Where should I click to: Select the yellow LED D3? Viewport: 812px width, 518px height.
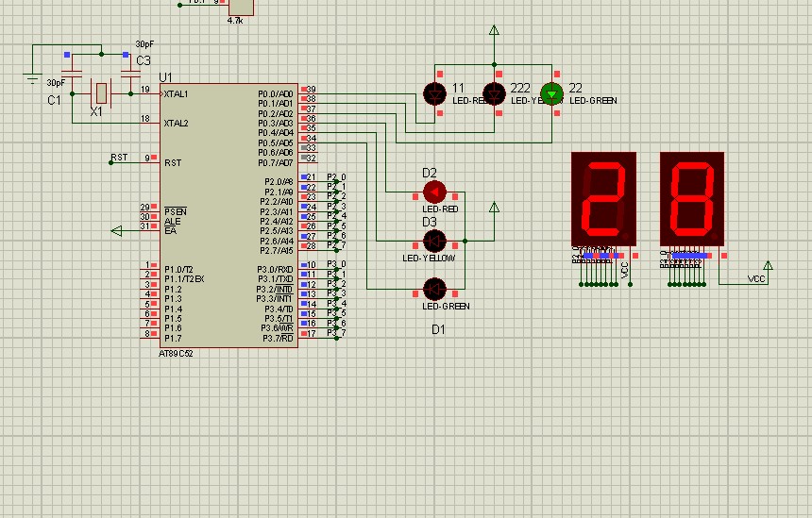(x=434, y=241)
